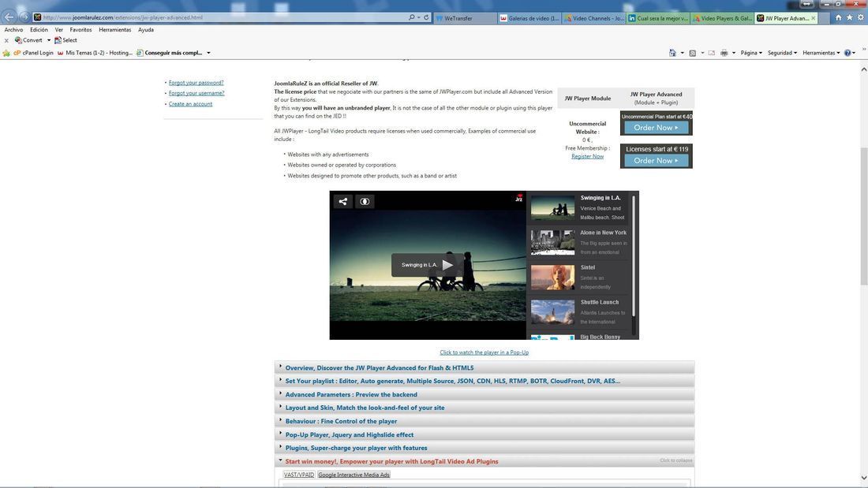Collapse the Start win money! section

coord(485,461)
